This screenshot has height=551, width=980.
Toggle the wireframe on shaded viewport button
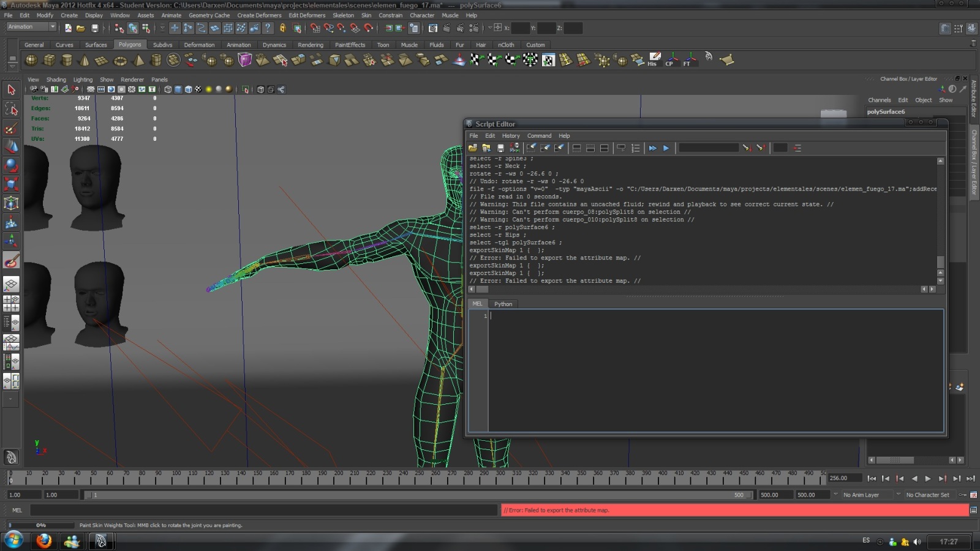[x=188, y=89]
